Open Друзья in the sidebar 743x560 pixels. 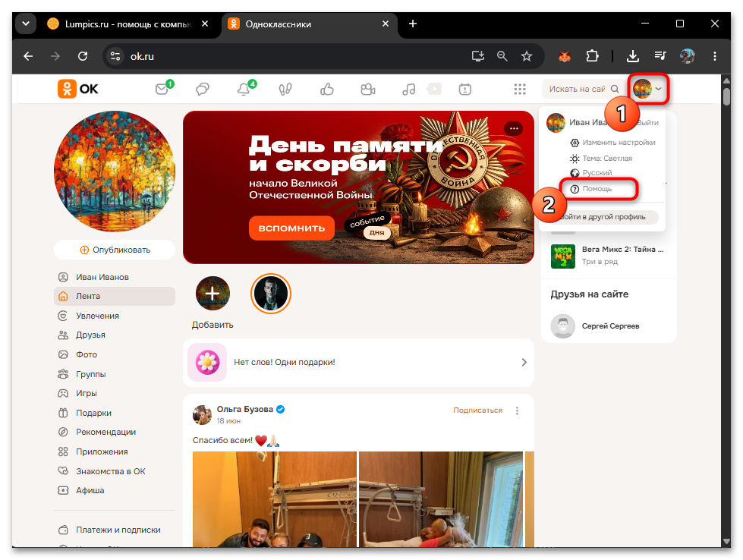click(90, 335)
